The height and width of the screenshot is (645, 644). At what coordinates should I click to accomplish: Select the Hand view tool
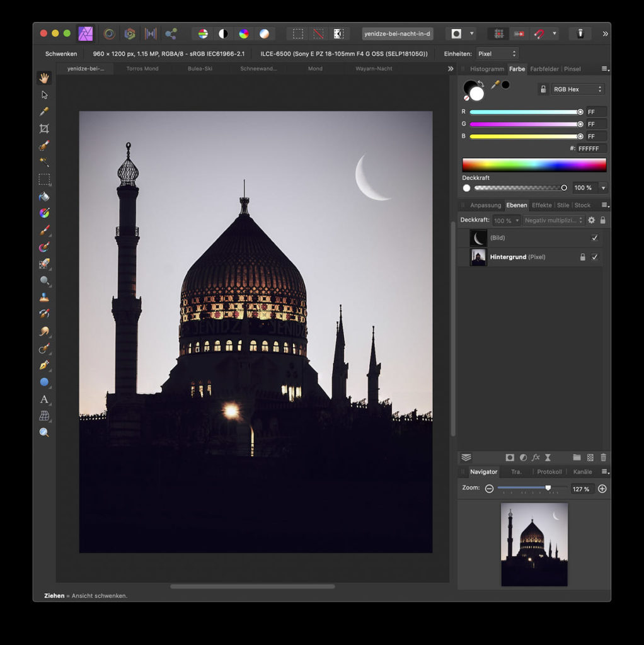(44, 77)
